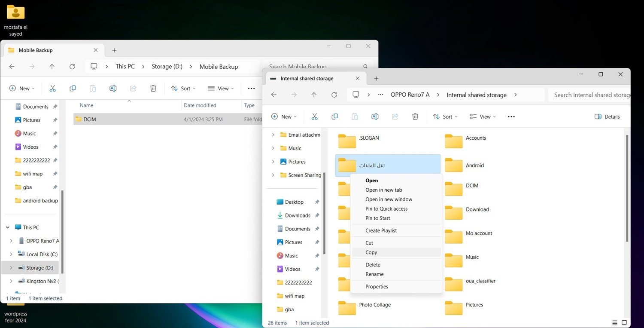Click Rename icon in Mobile Backup toolbar
Viewport: 644px width, 328px height.
pyautogui.click(x=113, y=88)
